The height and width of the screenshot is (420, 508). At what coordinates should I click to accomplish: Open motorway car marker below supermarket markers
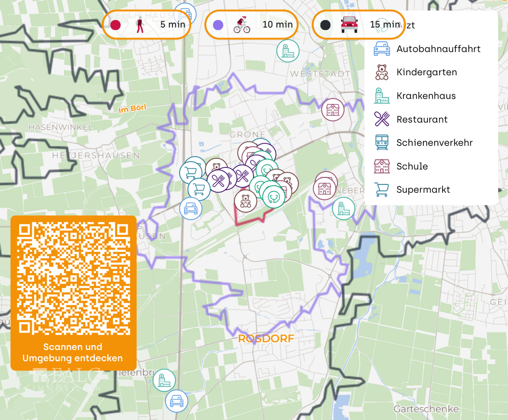pyautogui.click(x=191, y=208)
